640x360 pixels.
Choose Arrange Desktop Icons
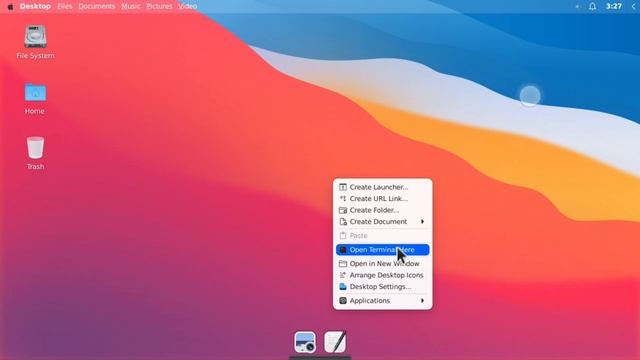382,275
